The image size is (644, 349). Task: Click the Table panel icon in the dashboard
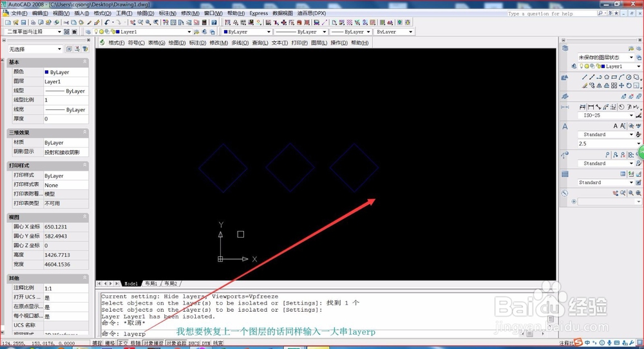[565, 174]
